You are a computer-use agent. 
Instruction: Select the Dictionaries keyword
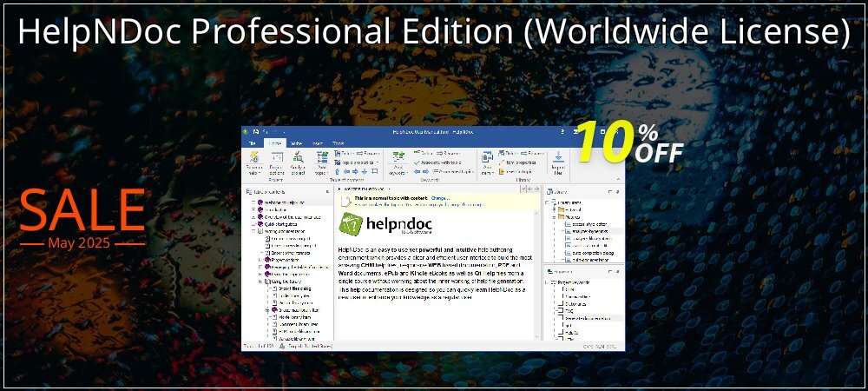click(575, 303)
